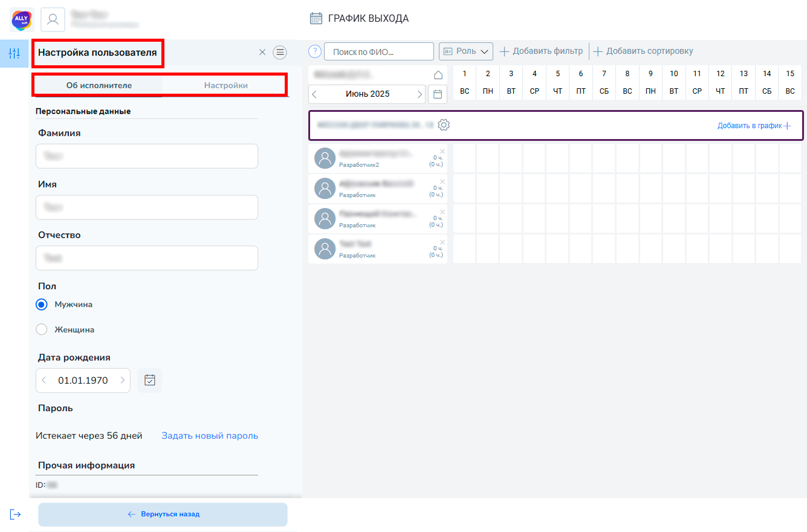
Task: Switch to the Настройки tab
Action: pyautogui.click(x=225, y=85)
